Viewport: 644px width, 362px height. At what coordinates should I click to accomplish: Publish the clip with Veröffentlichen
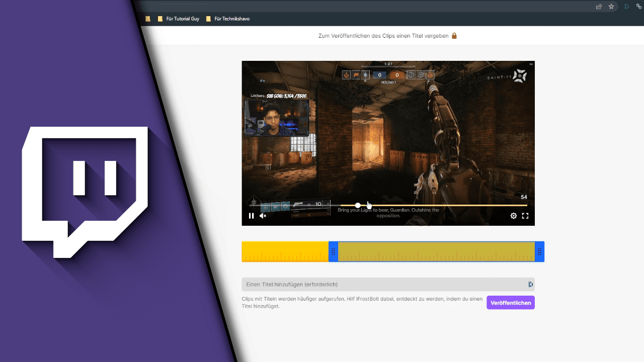coord(511,303)
